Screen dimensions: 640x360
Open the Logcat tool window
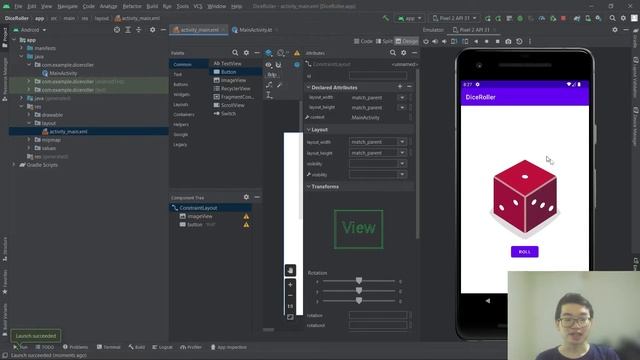(162, 347)
